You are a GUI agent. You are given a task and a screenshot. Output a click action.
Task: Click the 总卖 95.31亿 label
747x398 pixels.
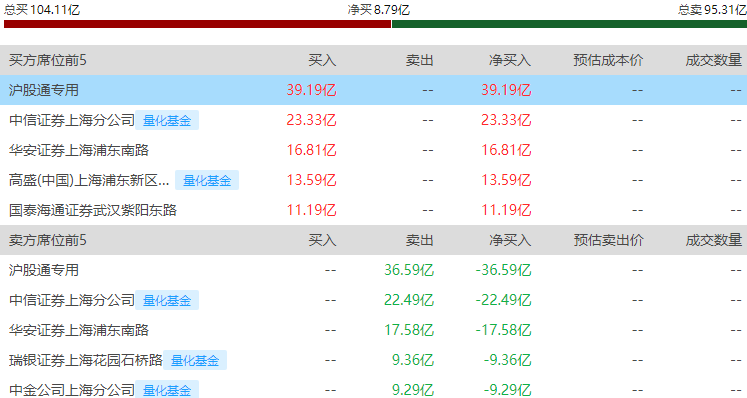pos(712,10)
